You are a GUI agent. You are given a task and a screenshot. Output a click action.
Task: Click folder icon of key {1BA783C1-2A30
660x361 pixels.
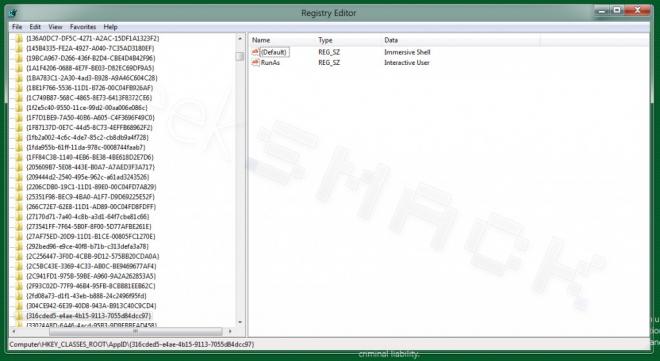coord(19,78)
